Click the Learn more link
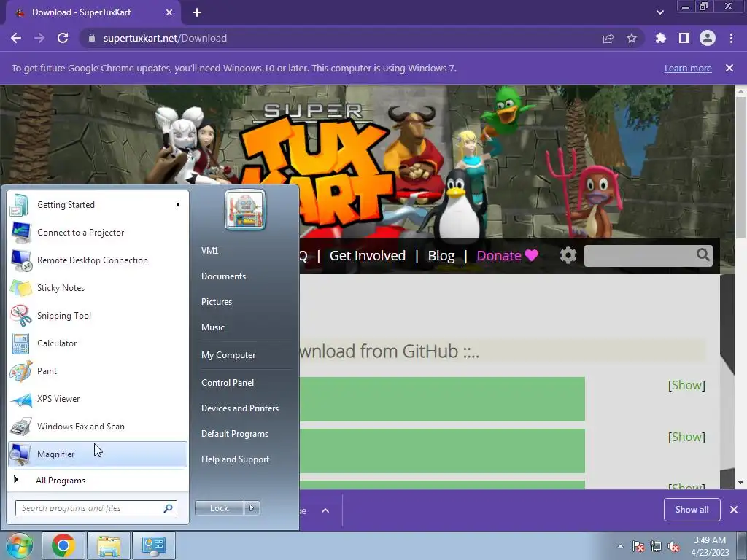747x560 pixels. [688, 68]
